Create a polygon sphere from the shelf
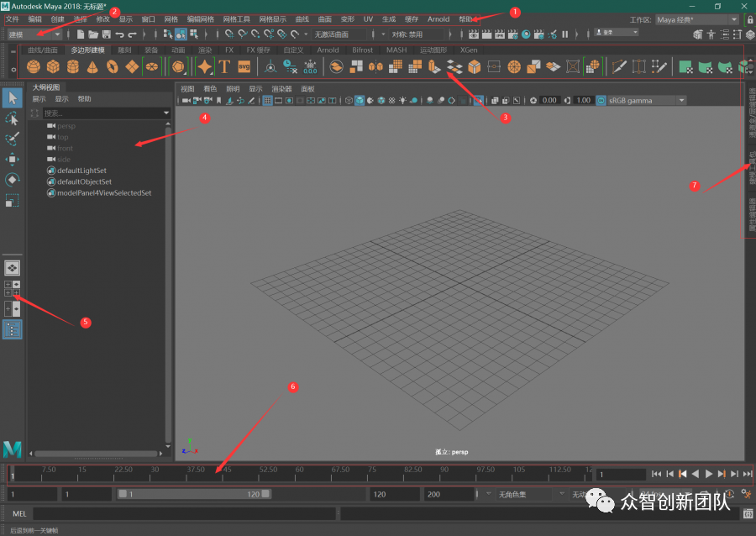 click(34, 67)
